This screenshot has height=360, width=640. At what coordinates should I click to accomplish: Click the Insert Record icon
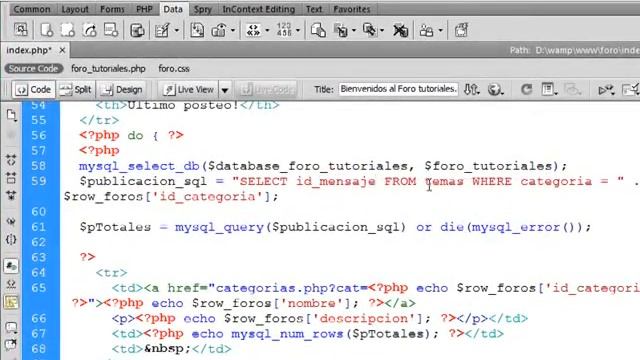pos(340,30)
